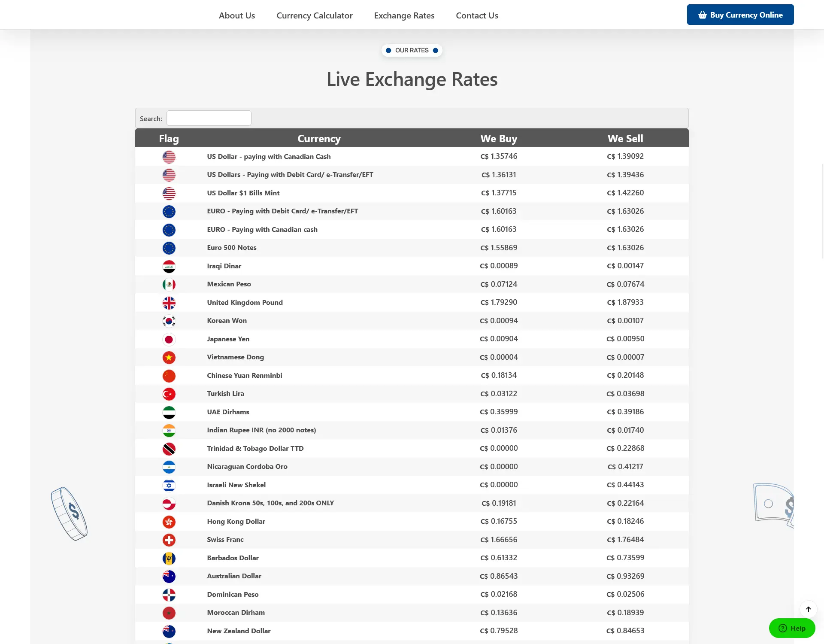Screen dimensions: 824x644
Task: Open the Contact Us page
Action: point(477,15)
